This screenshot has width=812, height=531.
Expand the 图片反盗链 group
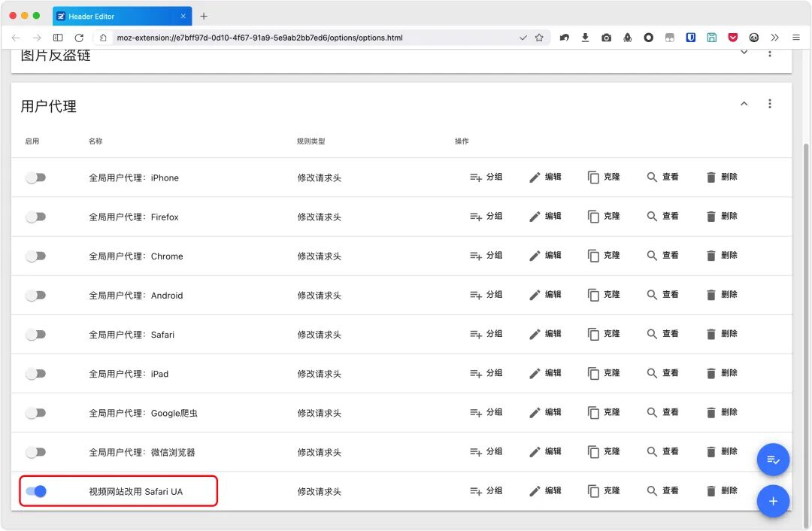(744, 53)
